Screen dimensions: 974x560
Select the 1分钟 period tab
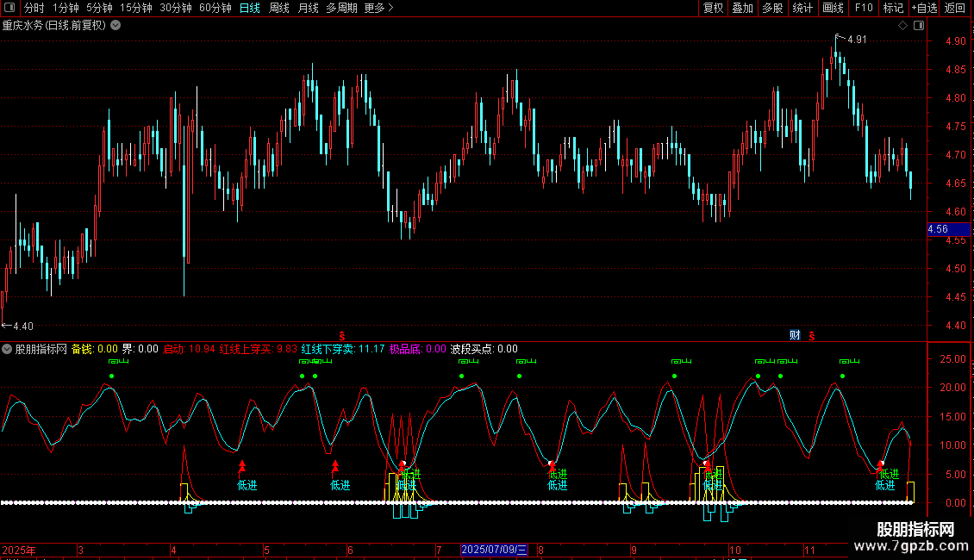click(66, 8)
